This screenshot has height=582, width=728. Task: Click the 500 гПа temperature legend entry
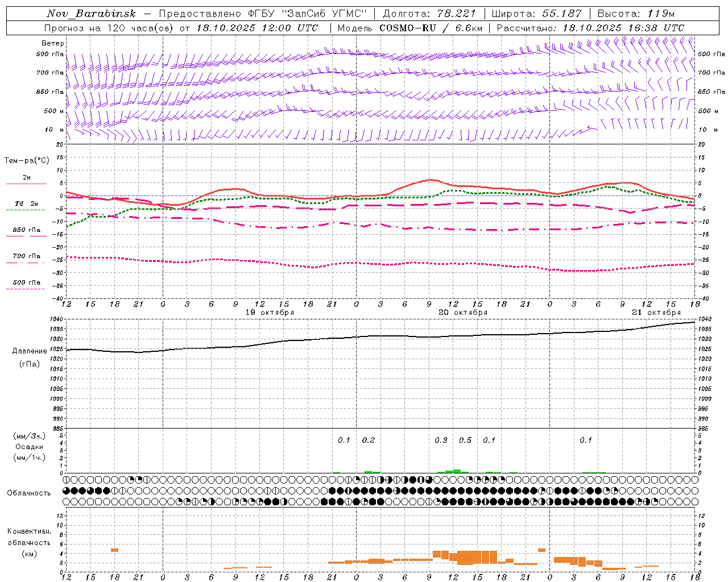[27, 282]
